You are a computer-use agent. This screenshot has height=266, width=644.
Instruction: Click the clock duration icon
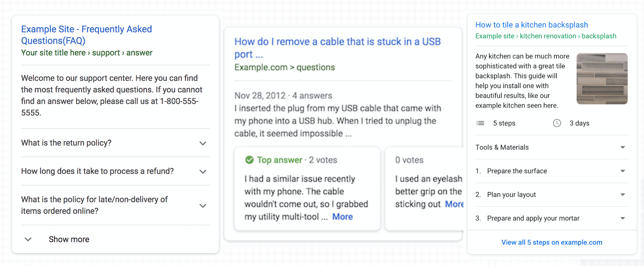point(557,123)
